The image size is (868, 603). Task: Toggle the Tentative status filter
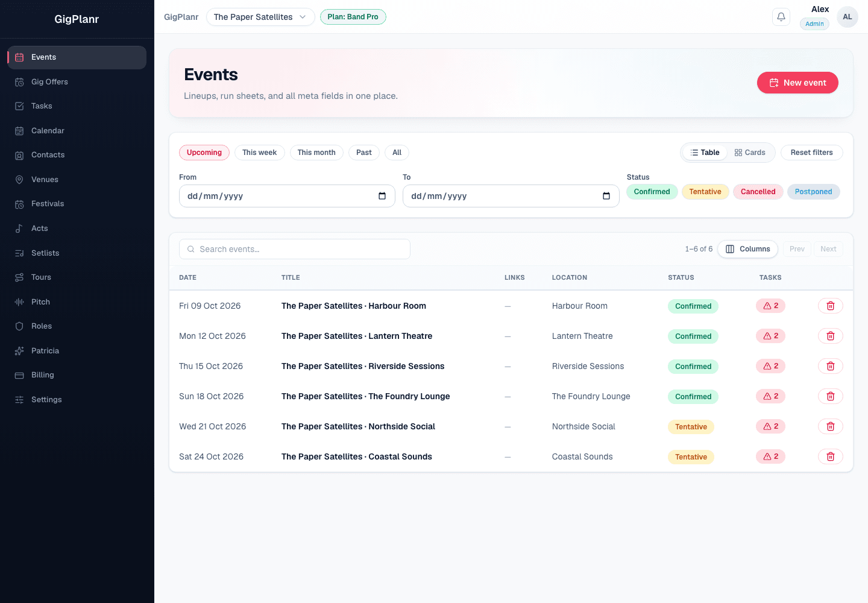pyautogui.click(x=705, y=192)
